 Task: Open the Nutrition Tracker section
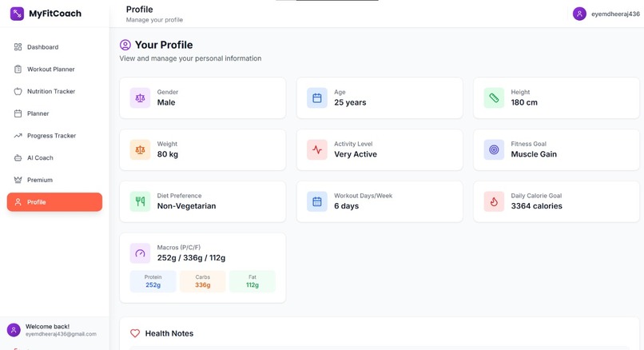click(54, 91)
